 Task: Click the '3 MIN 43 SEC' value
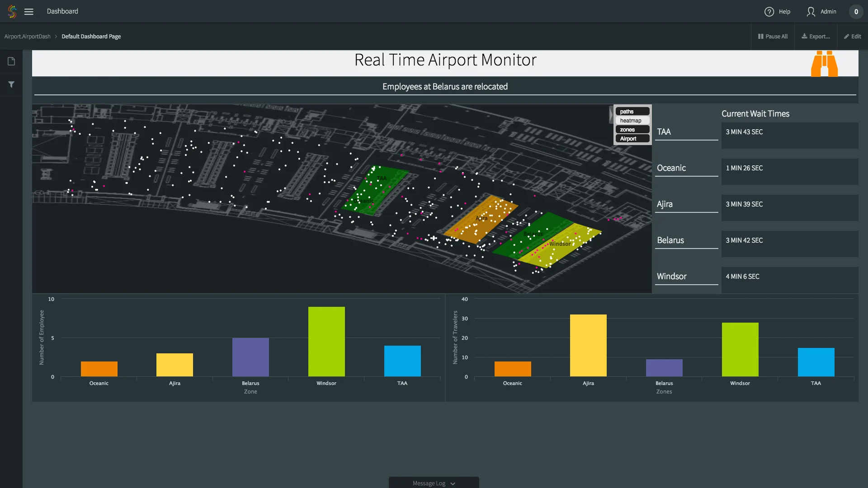[x=744, y=132]
